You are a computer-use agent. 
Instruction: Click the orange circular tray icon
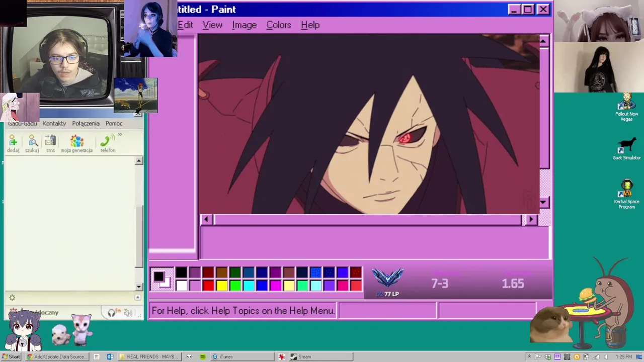click(577, 356)
